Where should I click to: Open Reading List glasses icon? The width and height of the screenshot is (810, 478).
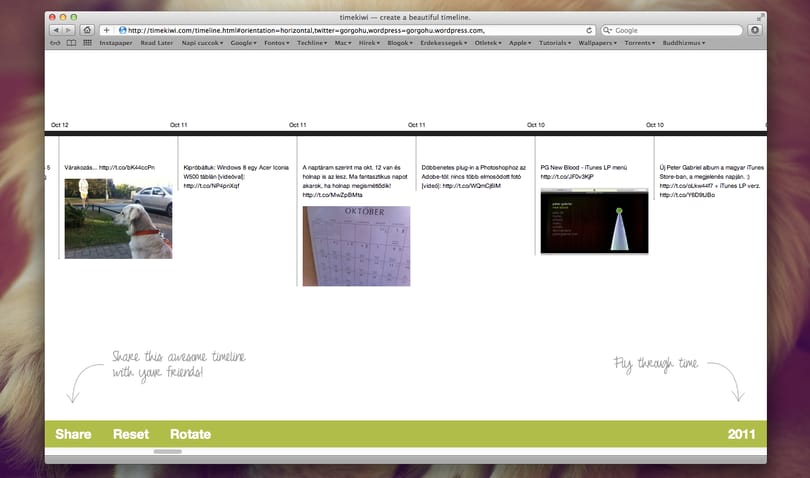pos(55,43)
